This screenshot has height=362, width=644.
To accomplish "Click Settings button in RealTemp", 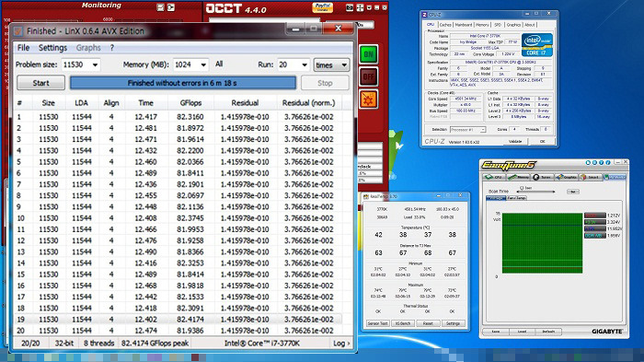I will coord(453,323).
